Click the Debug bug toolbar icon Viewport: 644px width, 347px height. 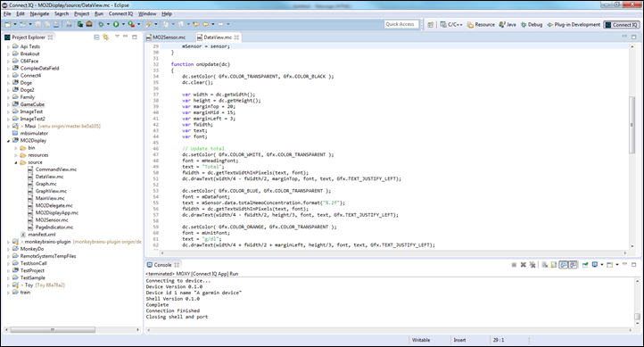[101, 24]
